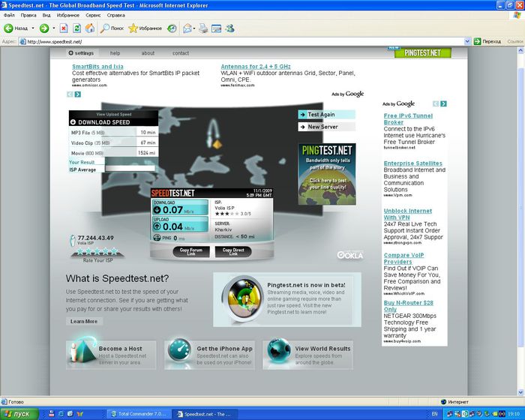The height and width of the screenshot is (420, 525).
Task: Open the Сервис menu
Action: (x=93, y=15)
